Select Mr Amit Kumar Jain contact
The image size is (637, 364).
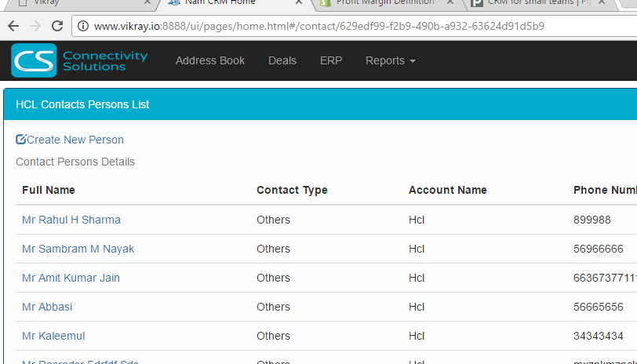[71, 278]
